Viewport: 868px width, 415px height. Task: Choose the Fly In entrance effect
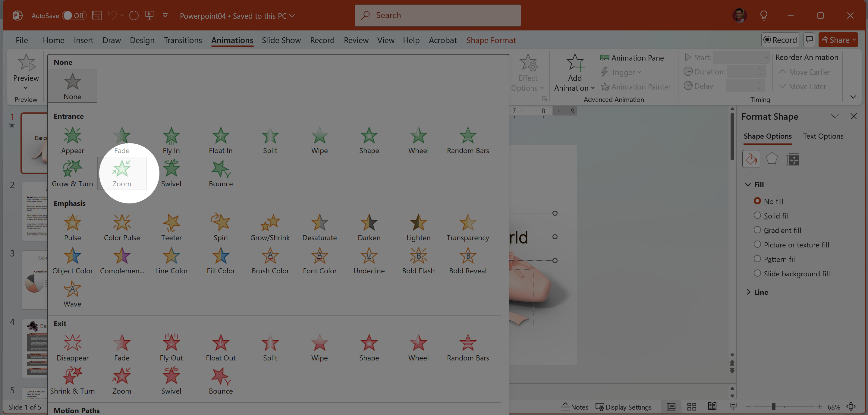click(x=171, y=140)
